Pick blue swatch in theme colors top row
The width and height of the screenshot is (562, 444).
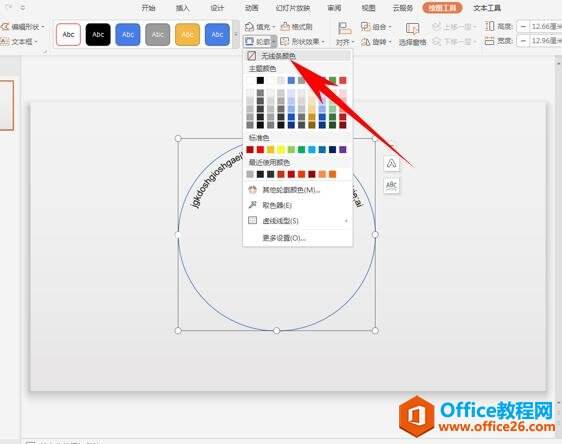click(291, 80)
